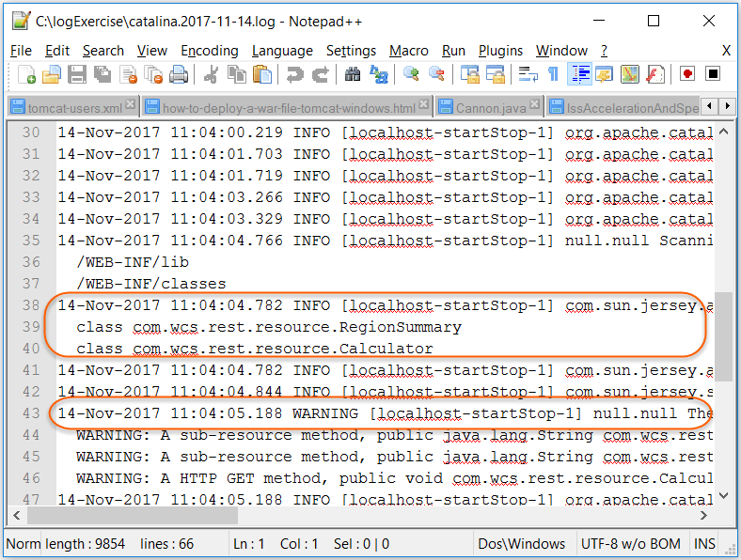Toggle the Show Indent Guide button
Image resolution: width=741 pixels, height=560 pixels.
(x=579, y=74)
